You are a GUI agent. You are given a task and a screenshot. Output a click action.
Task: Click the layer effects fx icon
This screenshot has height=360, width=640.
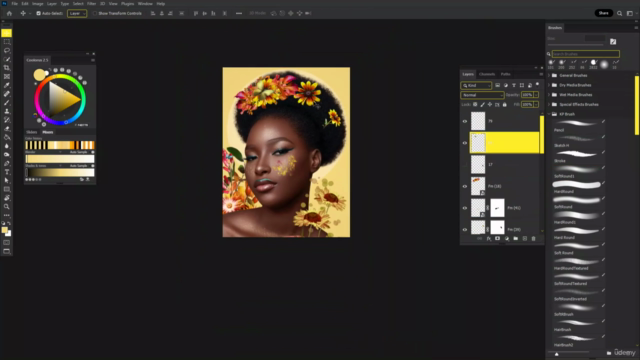pos(489,239)
